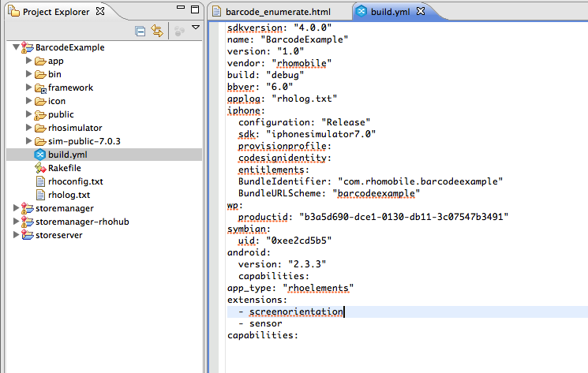588x373 pixels.
Task: Click the sdk: "iphonesimulator7.0" line
Action: pyautogui.click(x=307, y=134)
